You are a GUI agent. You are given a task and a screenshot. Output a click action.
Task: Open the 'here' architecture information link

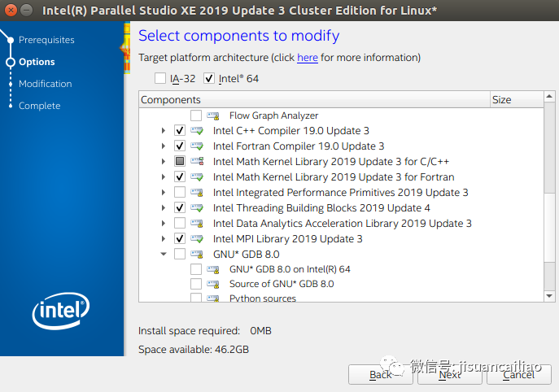pos(308,58)
